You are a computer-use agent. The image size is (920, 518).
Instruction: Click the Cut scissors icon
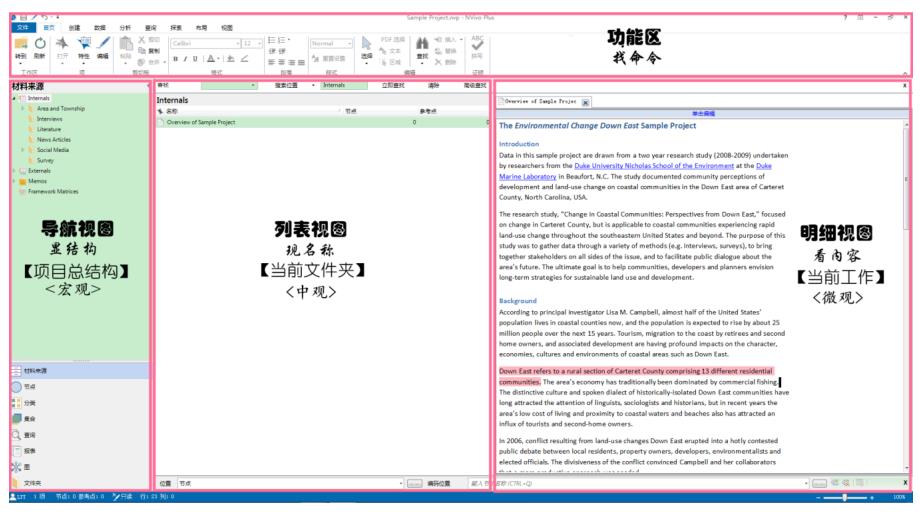[141, 39]
